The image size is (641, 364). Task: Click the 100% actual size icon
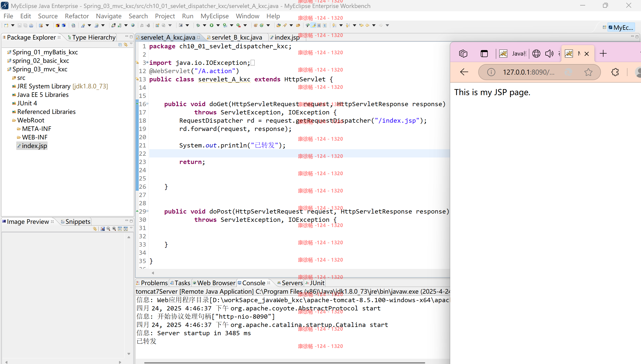[120, 229]
